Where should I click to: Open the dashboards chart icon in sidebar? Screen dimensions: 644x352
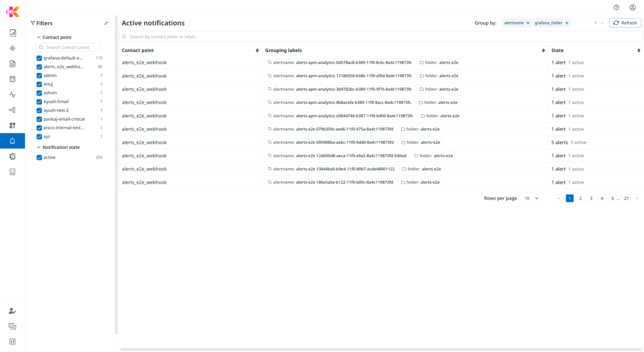[12, 32]
